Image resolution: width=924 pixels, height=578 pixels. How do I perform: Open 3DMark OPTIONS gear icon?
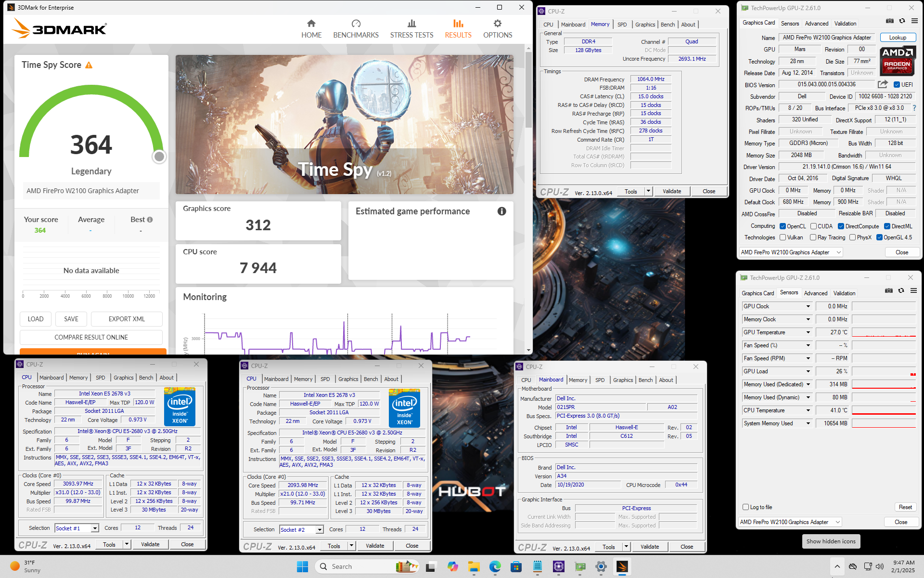click(498, 24)
